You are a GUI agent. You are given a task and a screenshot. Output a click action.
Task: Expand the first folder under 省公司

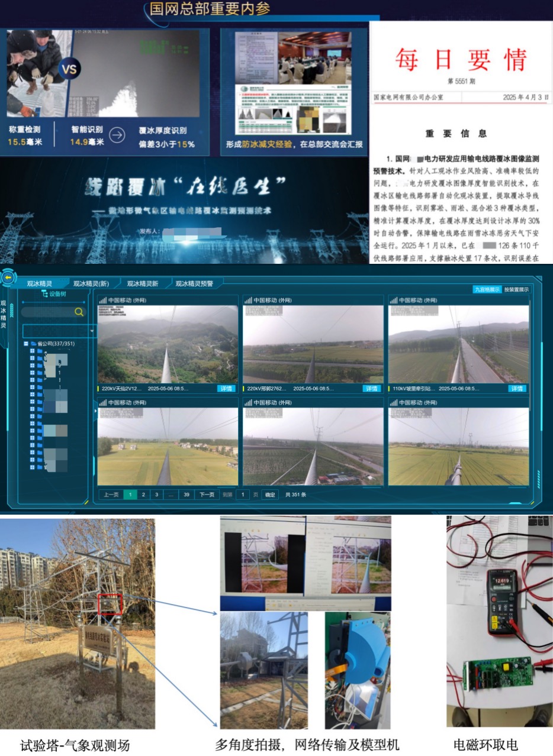click(x=32, y=350)
